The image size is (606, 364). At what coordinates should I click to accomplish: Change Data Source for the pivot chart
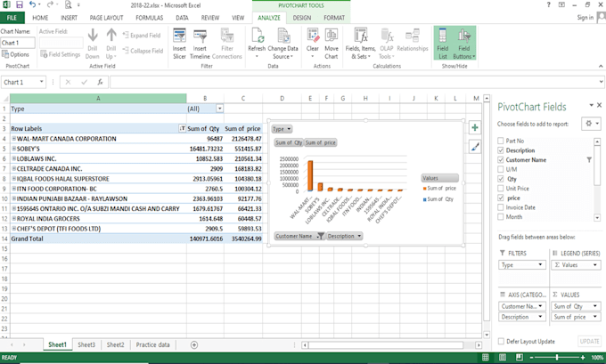pyautogui.click(x=283, y=44)
